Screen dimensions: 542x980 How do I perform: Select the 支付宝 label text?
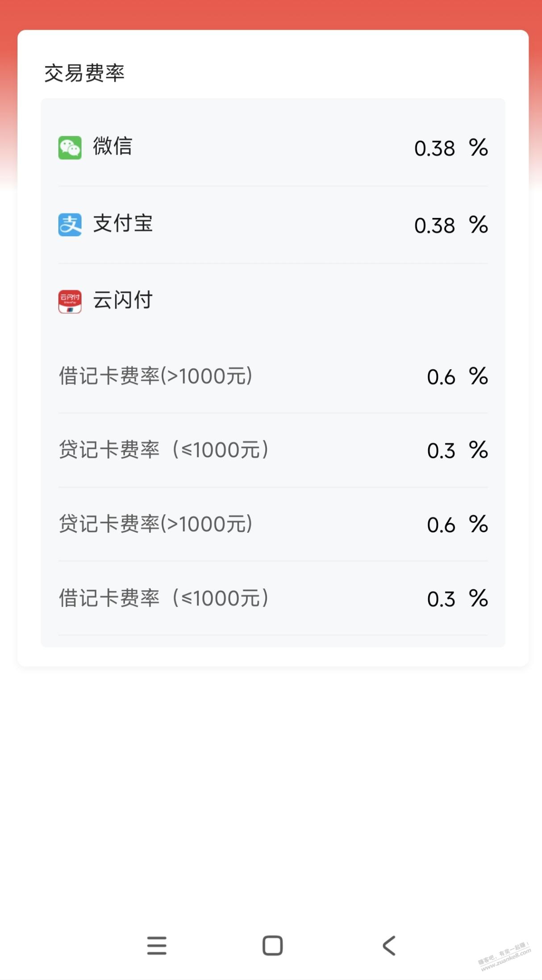click(123, 224)
